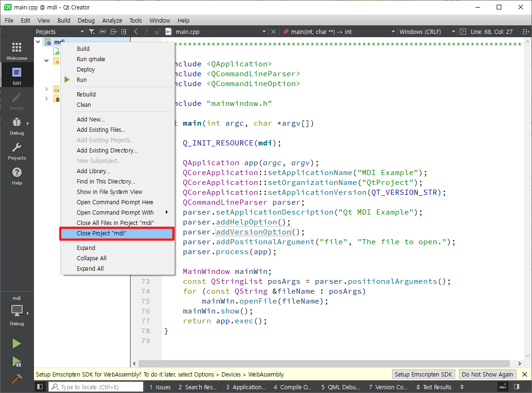532x393 pixels.
Task: Start debugging with the run-debug button
Action: [x=16, y=362]
